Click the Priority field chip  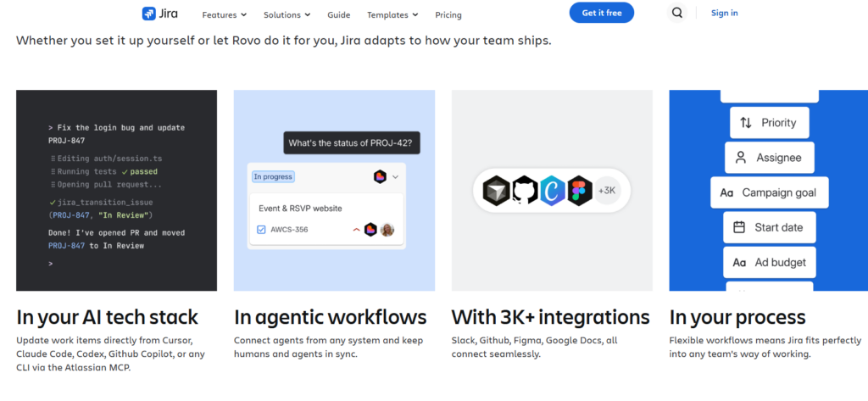coord(770,123)
